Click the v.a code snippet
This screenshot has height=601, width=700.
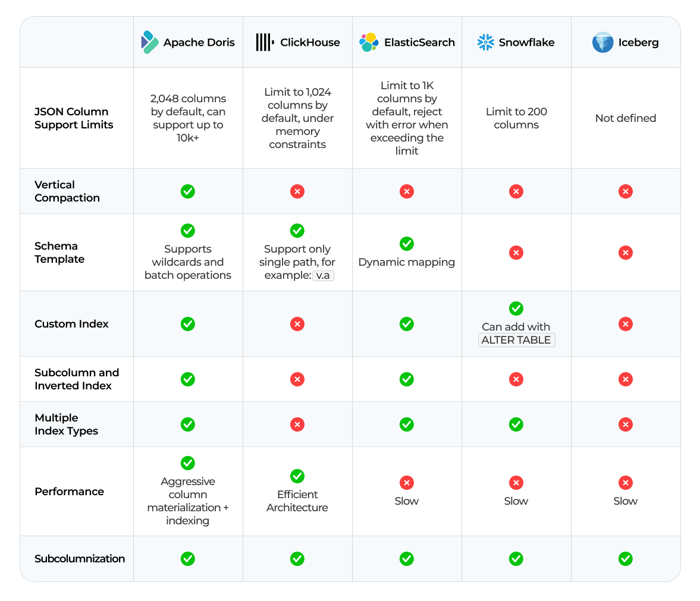tap(323, 275)
